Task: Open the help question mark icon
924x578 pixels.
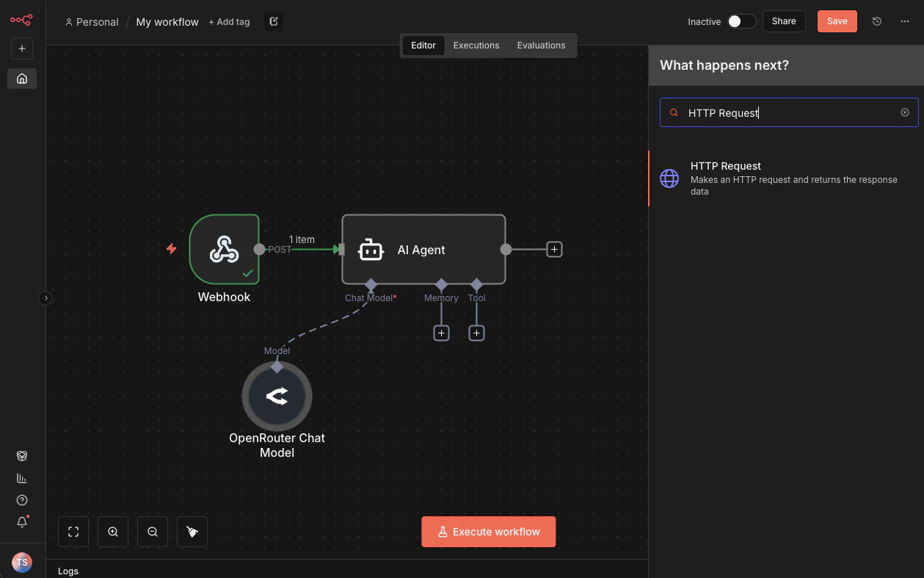Action: 22,500
